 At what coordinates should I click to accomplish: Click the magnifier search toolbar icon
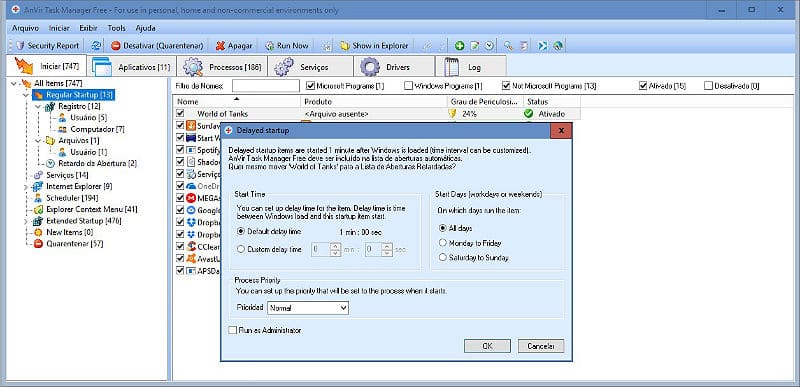[x=508, y=45]
